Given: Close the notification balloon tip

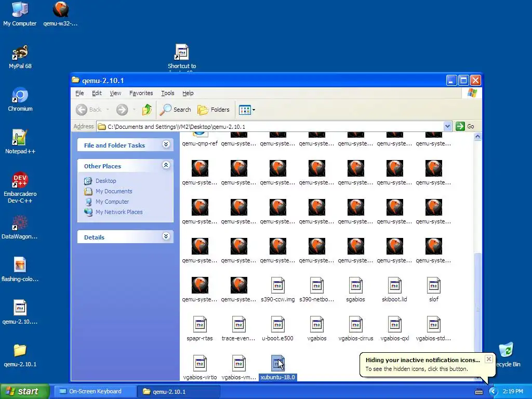Looking at the screenshot, I should (488, 359).
